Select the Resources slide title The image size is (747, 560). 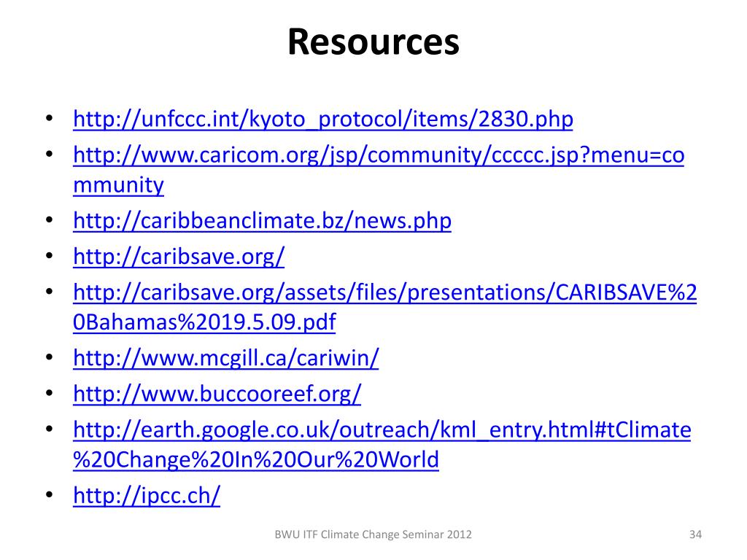[373, 42]
